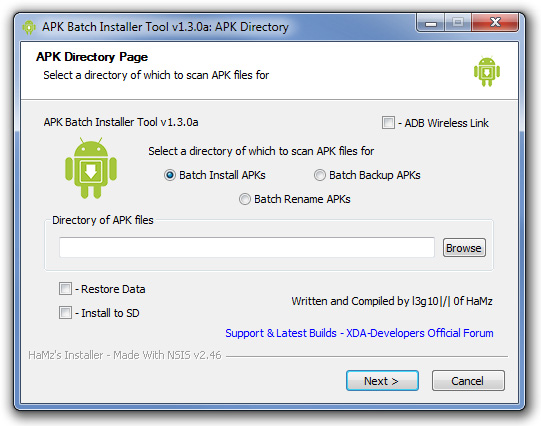Open the Browse folder dialog
Image resolution: width=541 pixels, height=426 pixels.
click(464, 248)
